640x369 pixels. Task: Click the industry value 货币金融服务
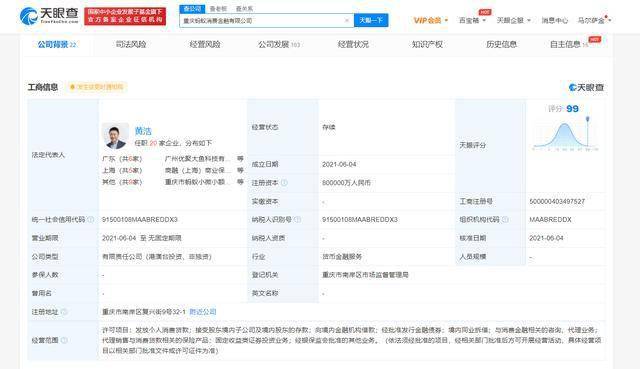(342, 257)
